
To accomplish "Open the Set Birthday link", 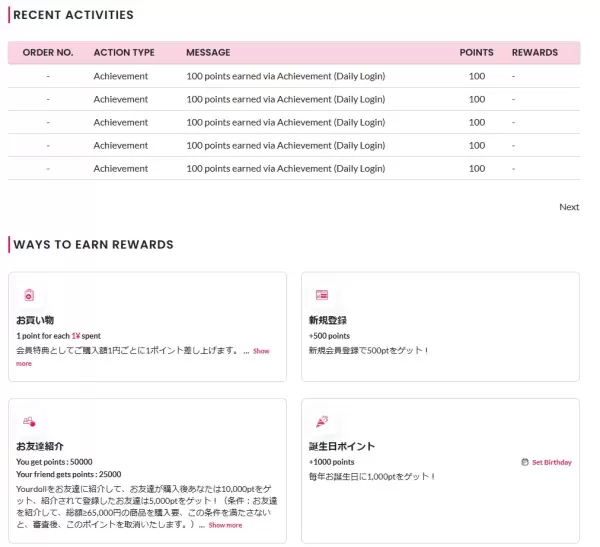I will point(552,462).
